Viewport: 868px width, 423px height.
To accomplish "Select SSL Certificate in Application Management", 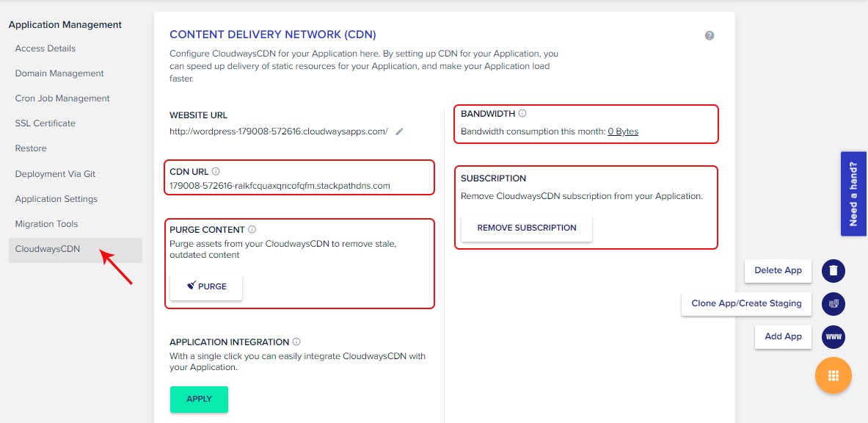I will click(x=45, y=123).
